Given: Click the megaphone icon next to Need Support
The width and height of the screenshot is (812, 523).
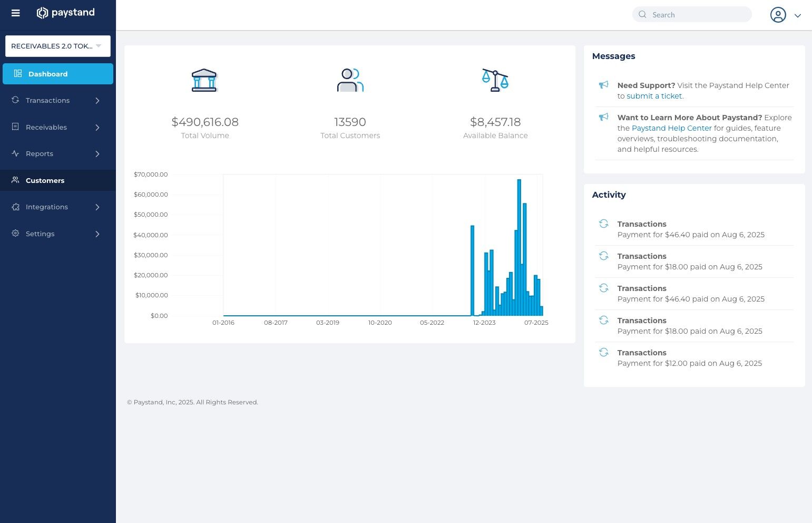Looking at the screenshot, I should pos(603,87).
